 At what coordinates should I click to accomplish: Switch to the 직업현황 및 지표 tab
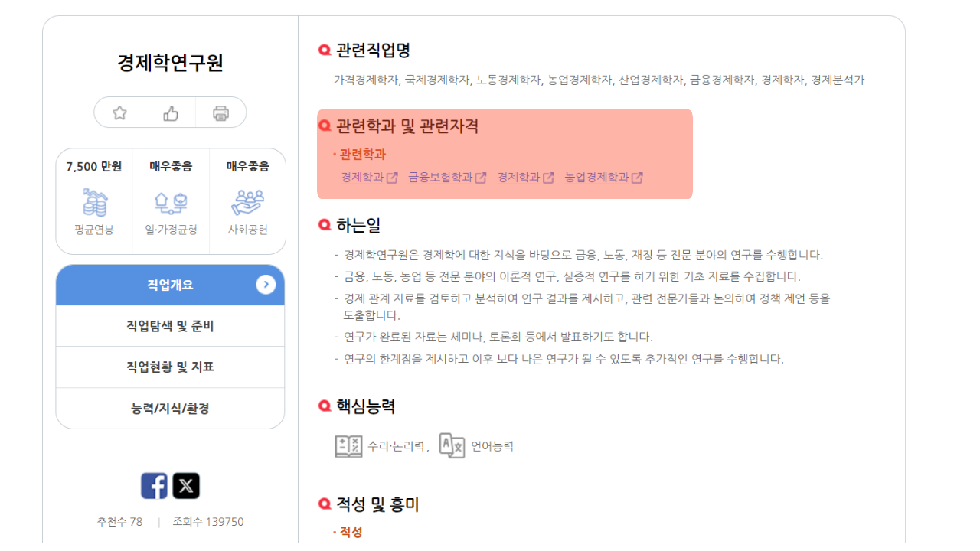[x=169, y=367]
